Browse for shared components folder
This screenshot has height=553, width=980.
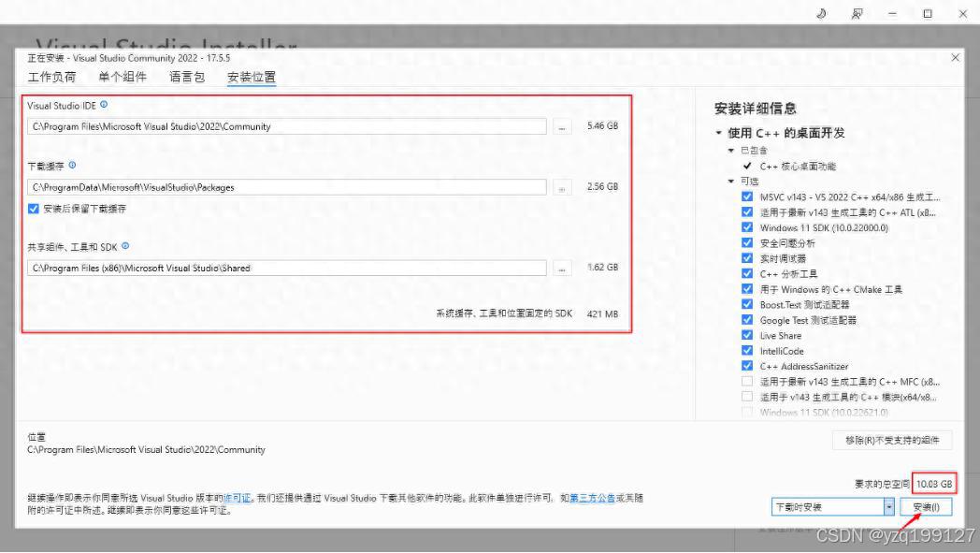[x=562, y=268]
